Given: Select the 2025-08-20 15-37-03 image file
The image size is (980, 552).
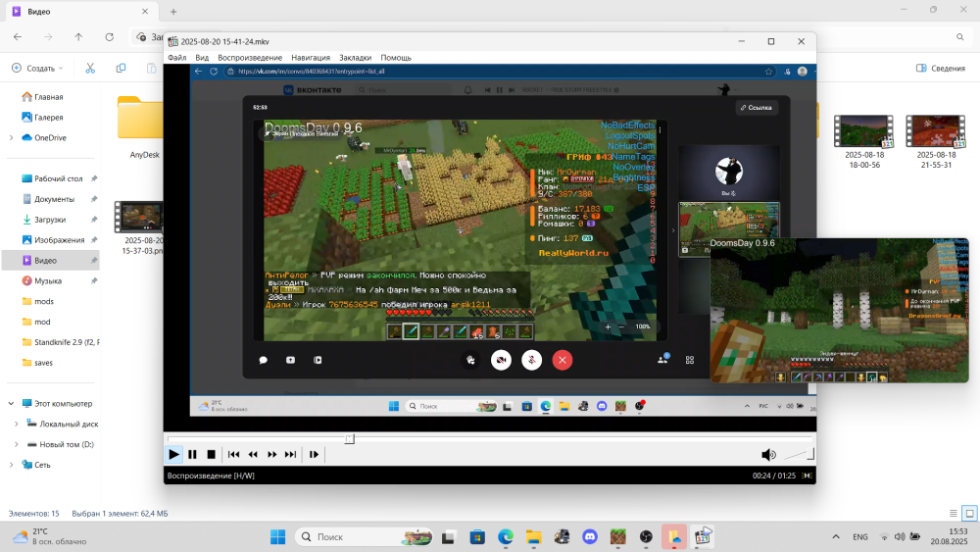Looking at the screenshot, I should pyautogui.click(x=140, y=227).
